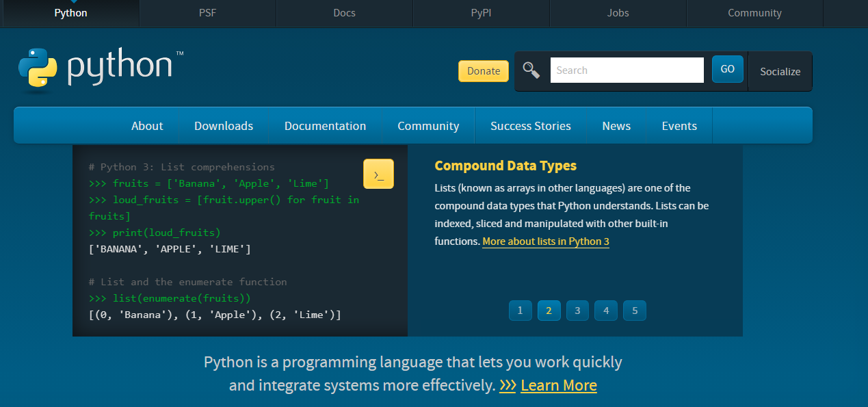The height and width of the screenshot is (407, 868).
Task: Expand the Socialize menu
Action: click(780, 71)
